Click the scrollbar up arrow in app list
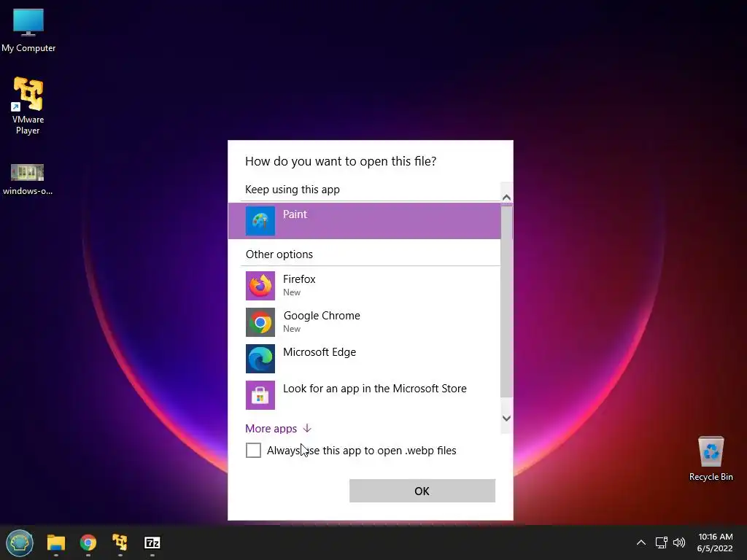747x560 pixels. coord(507,197)
